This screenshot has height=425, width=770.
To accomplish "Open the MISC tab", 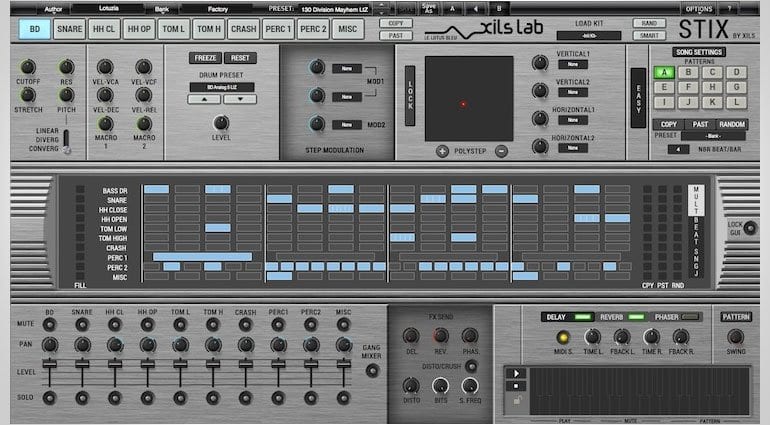I will (348, 29).
